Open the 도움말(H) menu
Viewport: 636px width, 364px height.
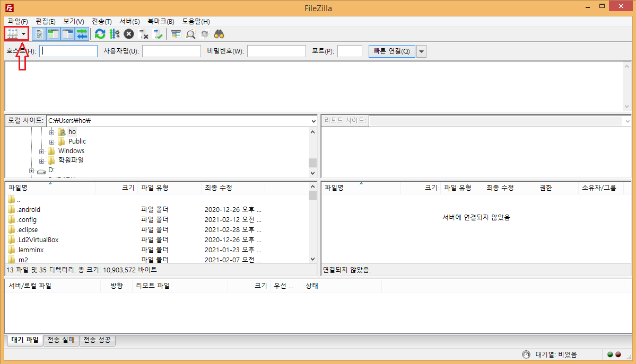(x=196, y=22)
